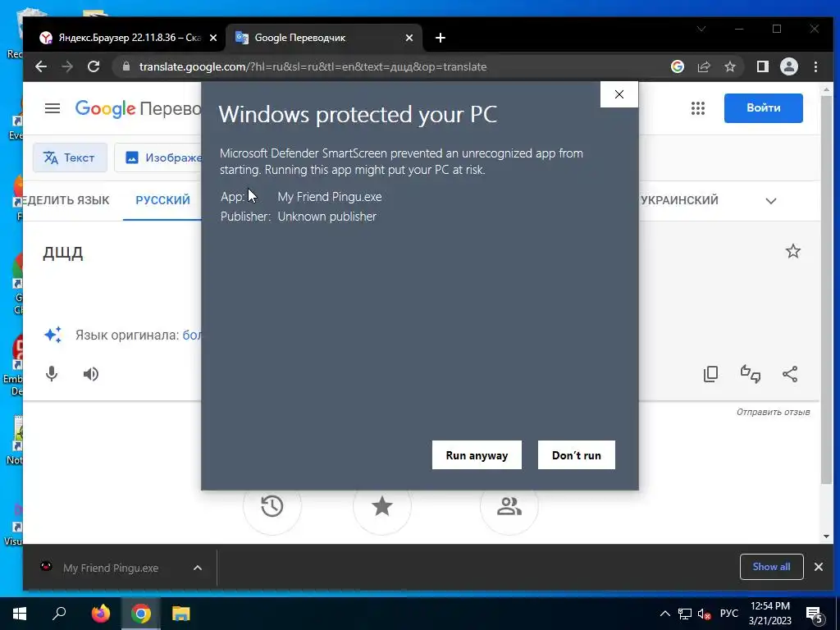Show hidden tray icons
840x630 pixels.
click(664, 614)
